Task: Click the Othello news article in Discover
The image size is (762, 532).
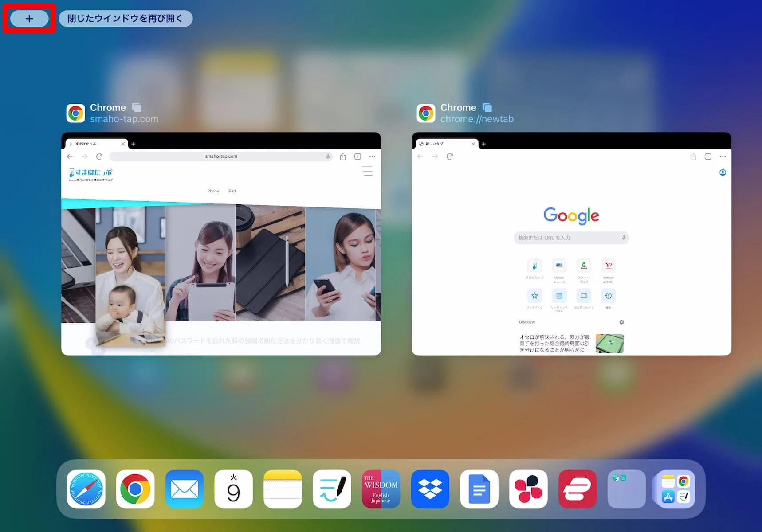Action: click(571, 344)
